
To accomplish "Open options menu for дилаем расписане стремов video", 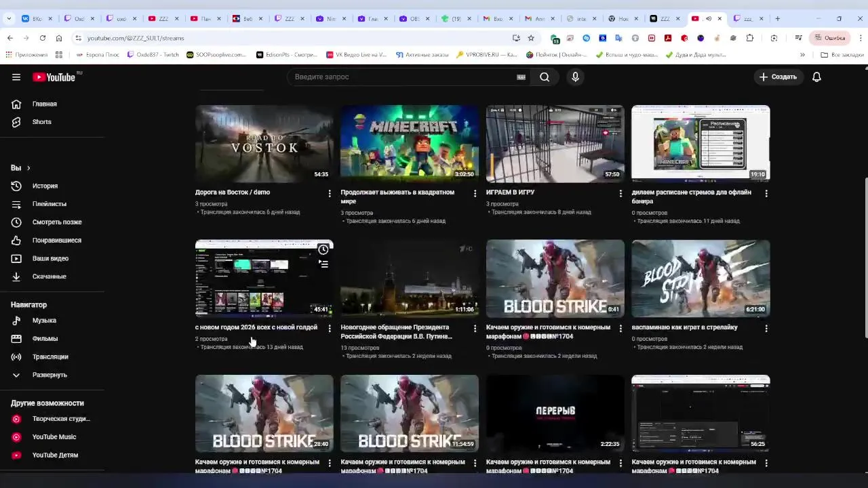I will (x=766, y=194).
